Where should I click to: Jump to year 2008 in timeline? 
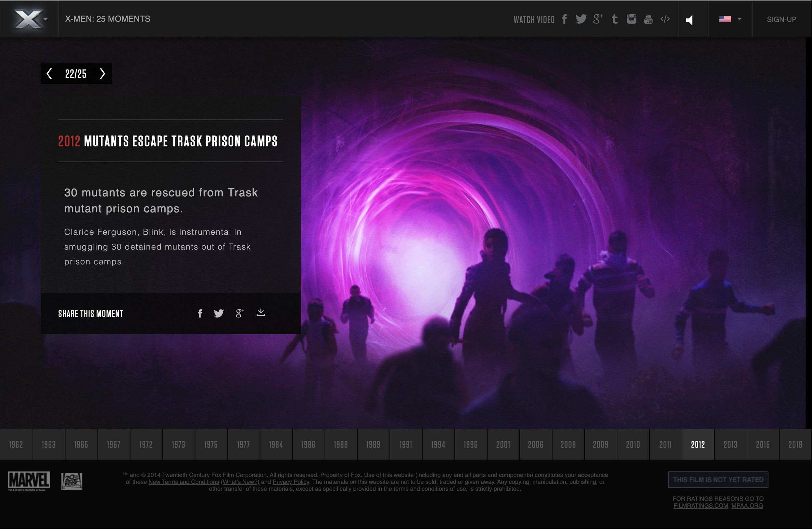click(568, 445)
